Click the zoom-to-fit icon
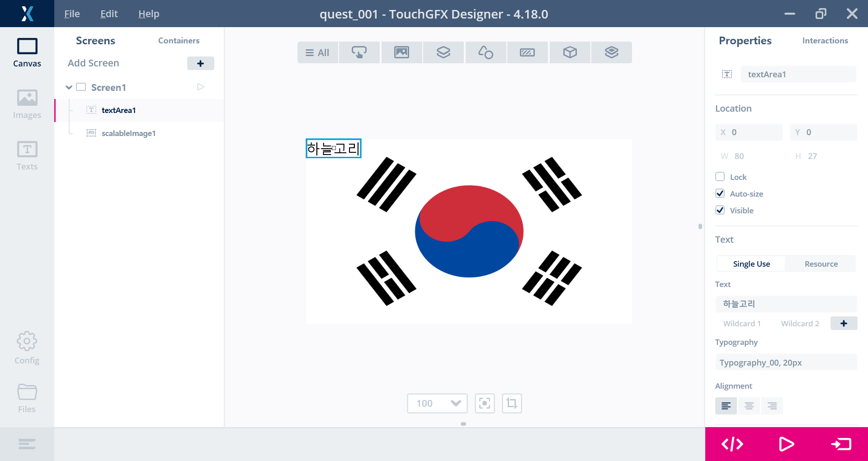Viewport: 868px width, 461px height. click(485, 403)
